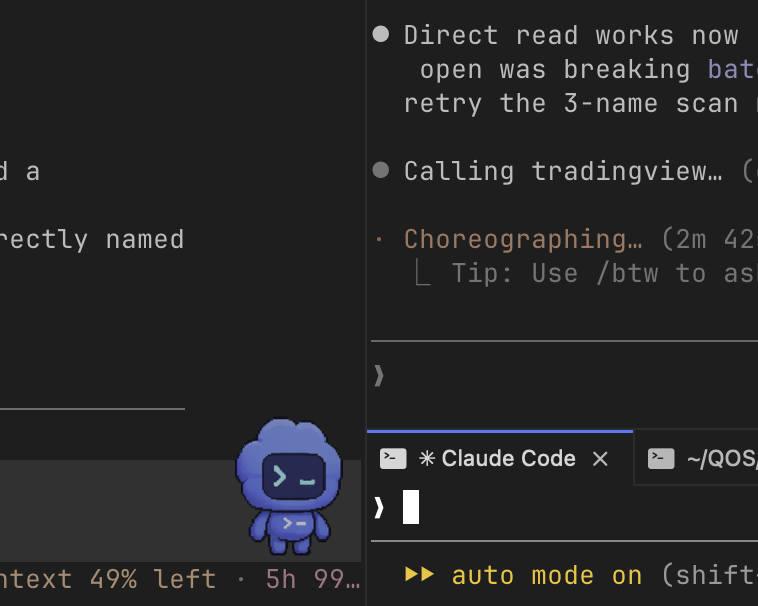Click the 'context 49% left' status text
This screenshot has height=606, width=758.
coord(108,579)
